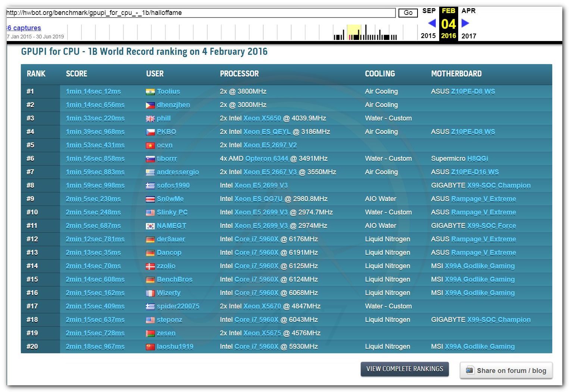The width and height of the screenshot is (569, 392).
Task: Open the Xeon E5 2667 V3 processor link
Action: (x=270, y=172)
